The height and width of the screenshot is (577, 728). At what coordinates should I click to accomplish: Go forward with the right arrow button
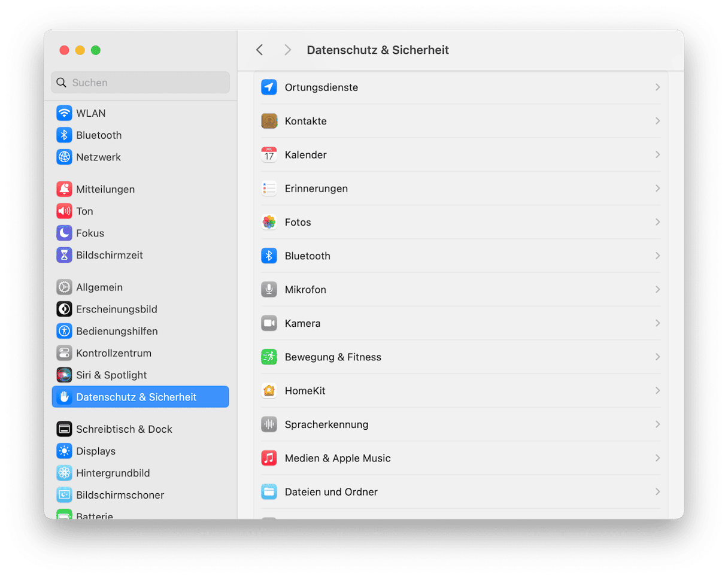[288, 50]
